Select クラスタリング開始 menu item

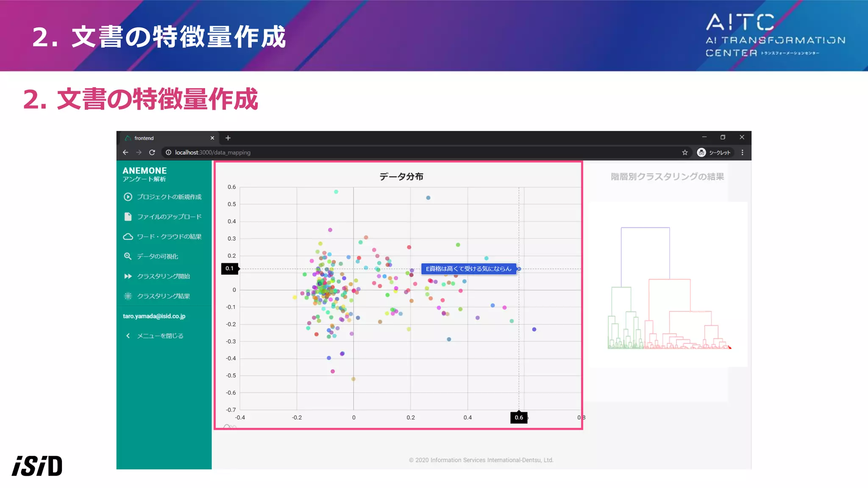coord(164,276)
